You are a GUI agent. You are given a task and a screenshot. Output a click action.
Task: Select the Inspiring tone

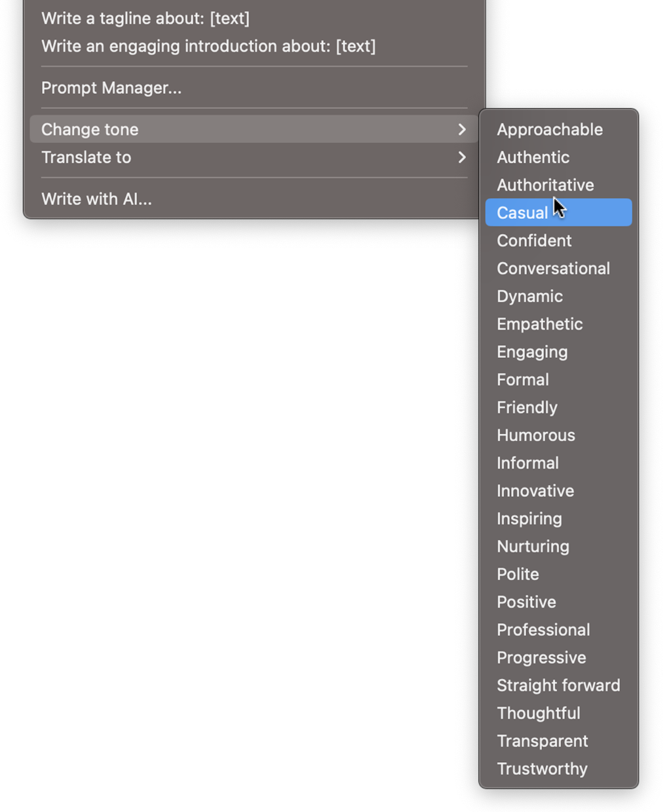pos(558,518)
